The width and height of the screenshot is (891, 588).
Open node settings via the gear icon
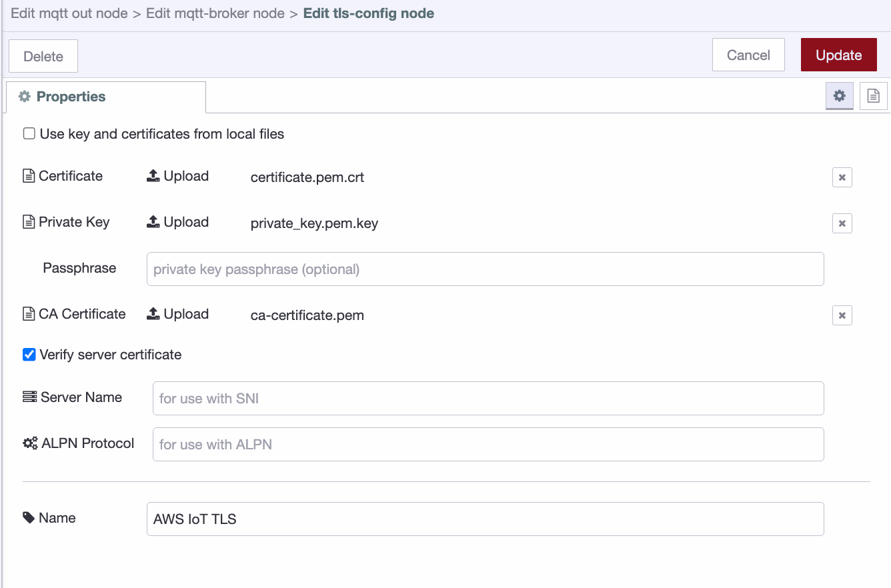click(x=839, y=95)
